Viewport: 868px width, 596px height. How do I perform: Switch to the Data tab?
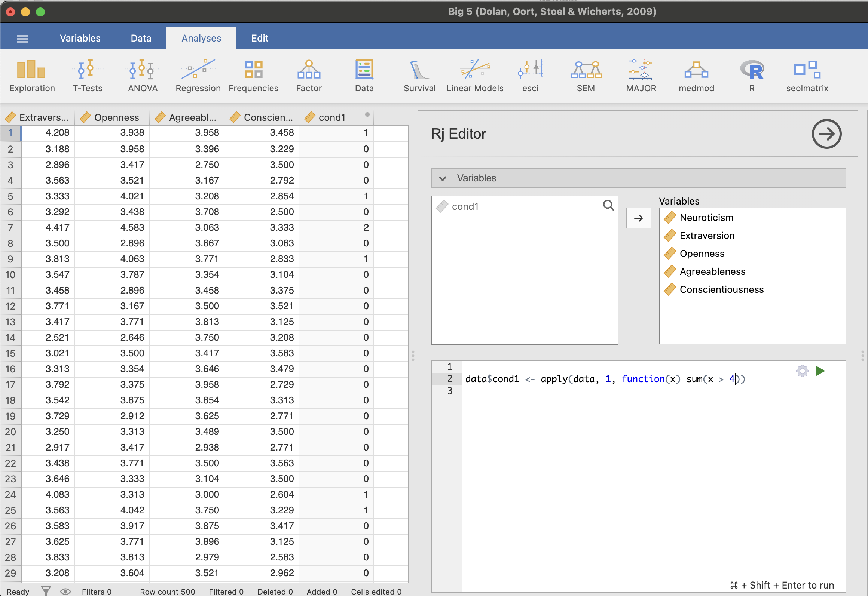pos(141,38)
